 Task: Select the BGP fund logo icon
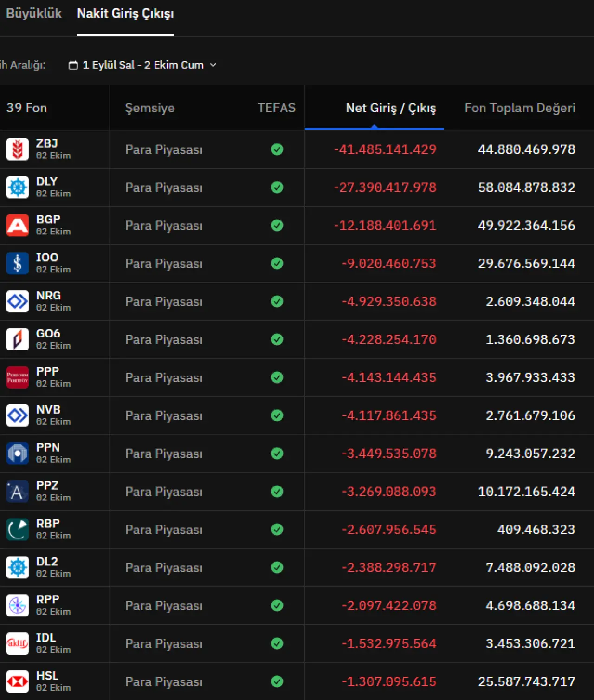click(18, 226)
